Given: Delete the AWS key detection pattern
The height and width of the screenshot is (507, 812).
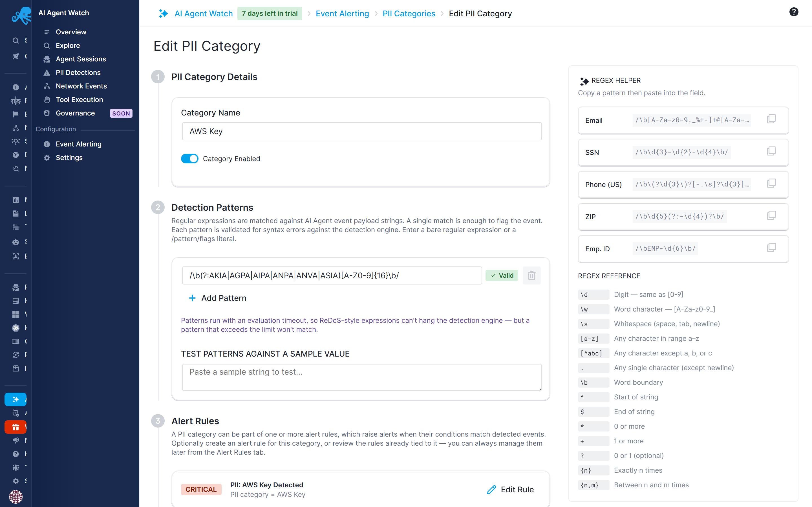Looking at the screenshot, I should click(x=531, y=276).
